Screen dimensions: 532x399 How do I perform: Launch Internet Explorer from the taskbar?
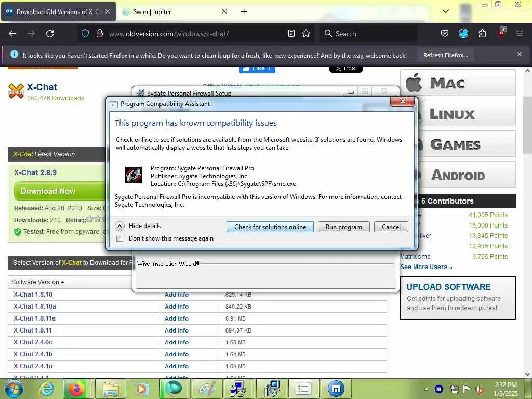pyautogui.click(x=46, y=389)
